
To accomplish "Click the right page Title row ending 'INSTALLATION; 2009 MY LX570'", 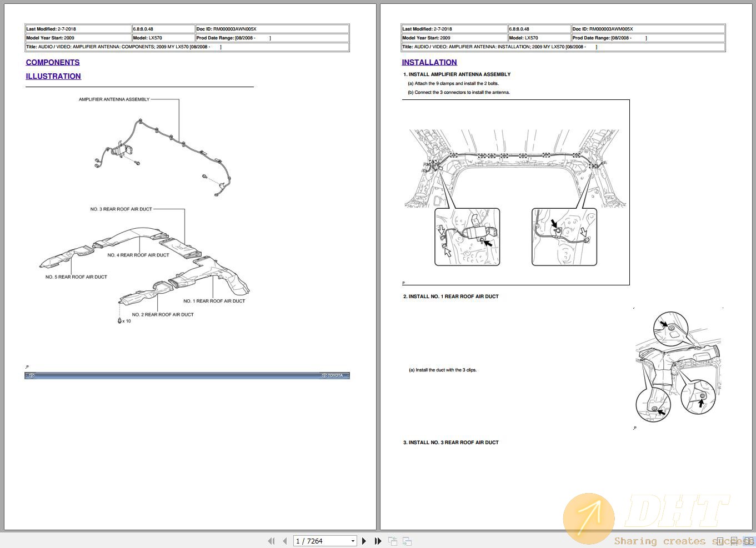I will click(x=563, y=47).
